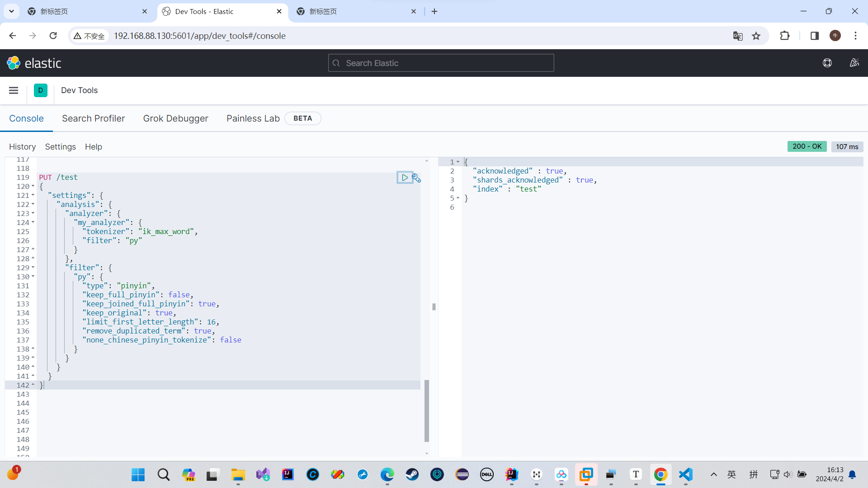Click the green D space avatar
This screenshot has height=488, width=868.
pos(41,90)
